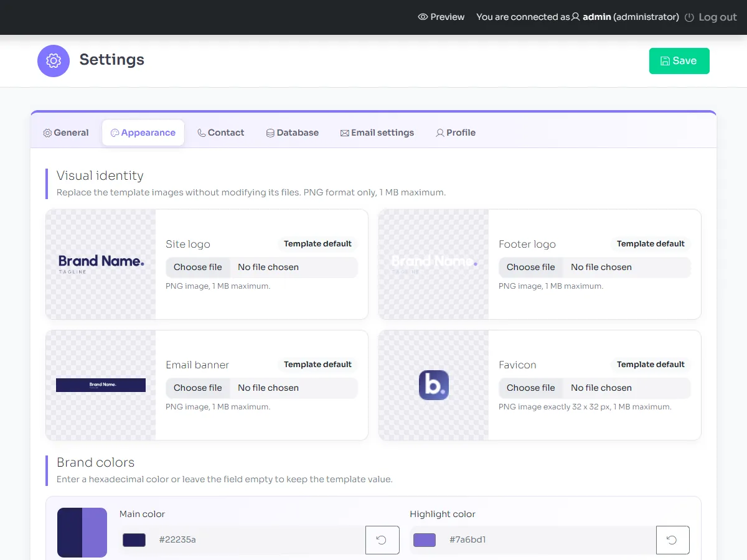Click the Email banner preview thumbnail
The height and width of the screenshot is (560, 747).
101,385
